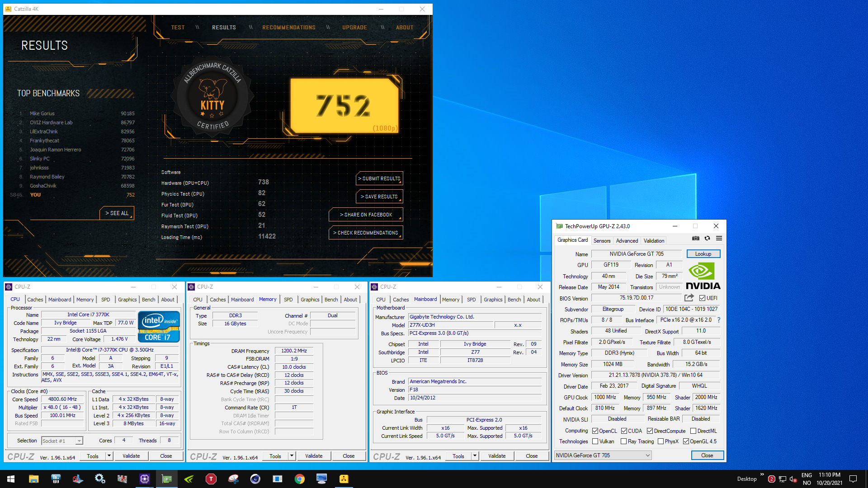The image size is (868, 488).
Task: Toggle the Ray Tracing checkbox
Action: click(x=624, y=441)
